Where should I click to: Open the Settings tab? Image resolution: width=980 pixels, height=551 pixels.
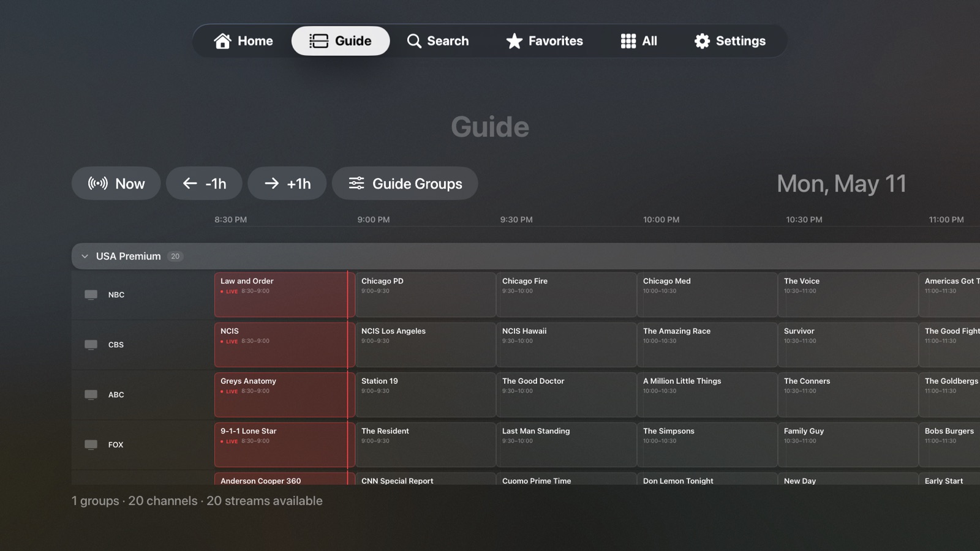[730, 41]
